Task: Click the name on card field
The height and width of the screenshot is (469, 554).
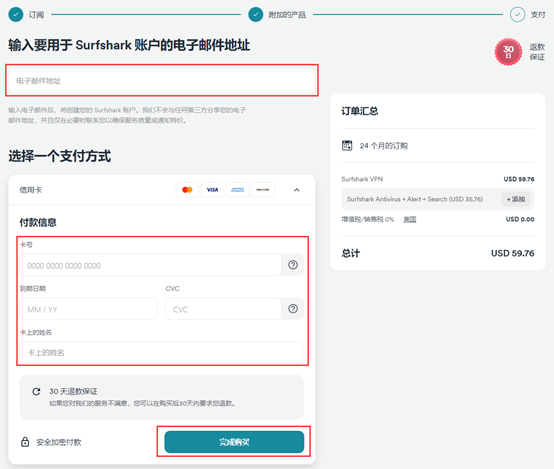Action: 162,352
